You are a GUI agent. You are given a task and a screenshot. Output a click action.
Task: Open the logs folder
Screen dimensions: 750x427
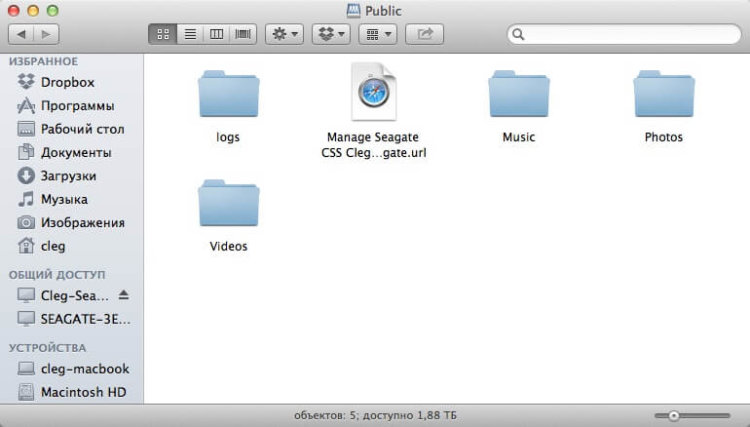coord(228,97)
